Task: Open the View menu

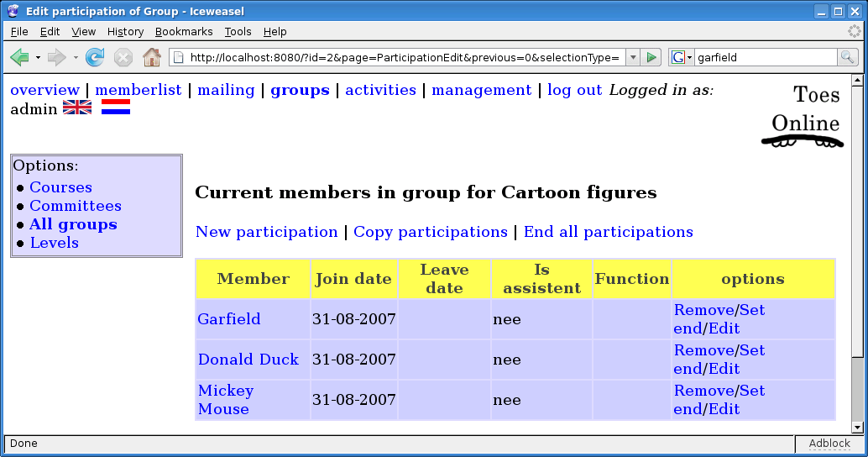Action: (x=84, y=32)
